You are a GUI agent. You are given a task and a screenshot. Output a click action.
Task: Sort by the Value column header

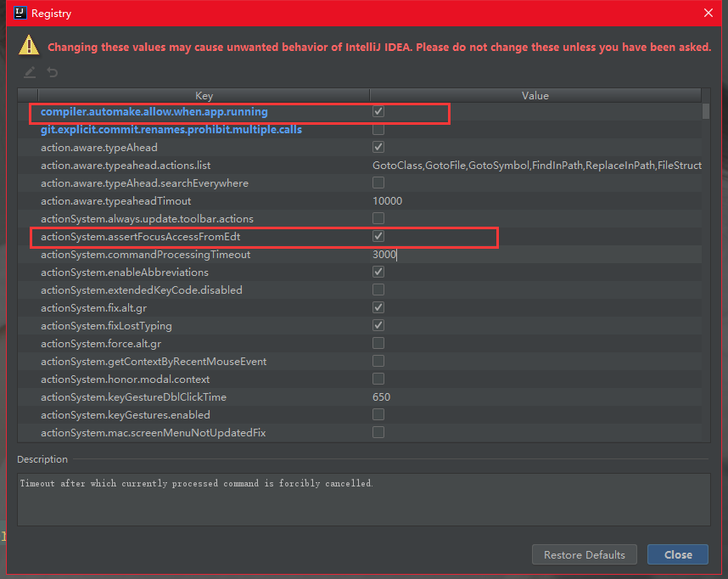coord(535,95)
